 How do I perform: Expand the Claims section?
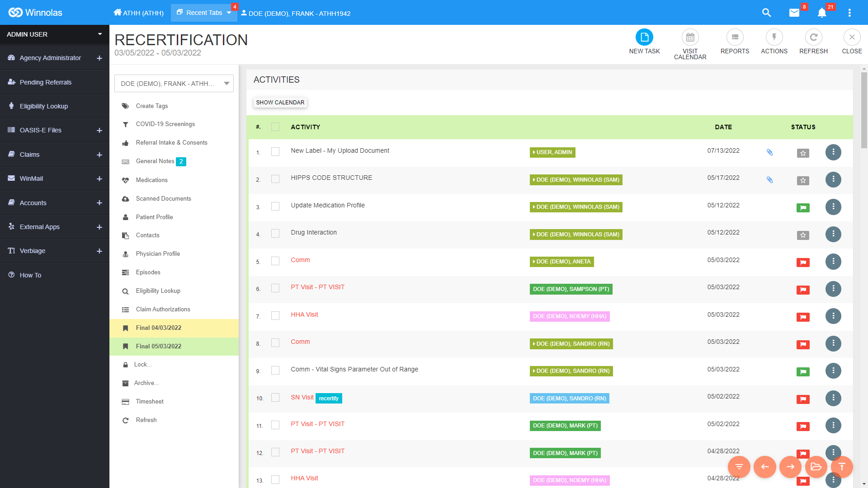coord(99,155)
